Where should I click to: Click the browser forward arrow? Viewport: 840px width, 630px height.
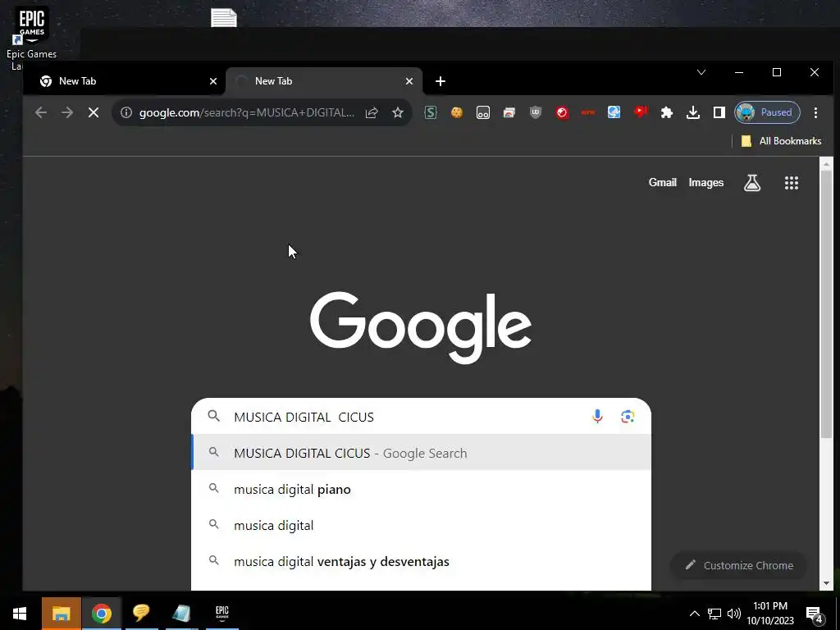click(x=67, y=112)
